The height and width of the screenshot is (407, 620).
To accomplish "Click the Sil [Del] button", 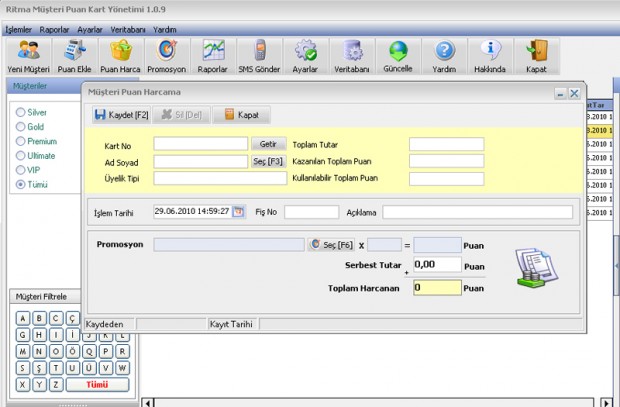I will (181, 115).
